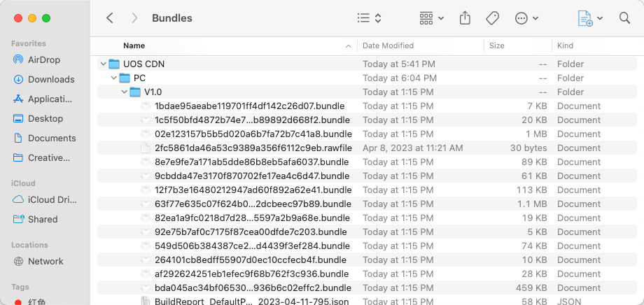Open the list view options dropdown

pos(369,18)
